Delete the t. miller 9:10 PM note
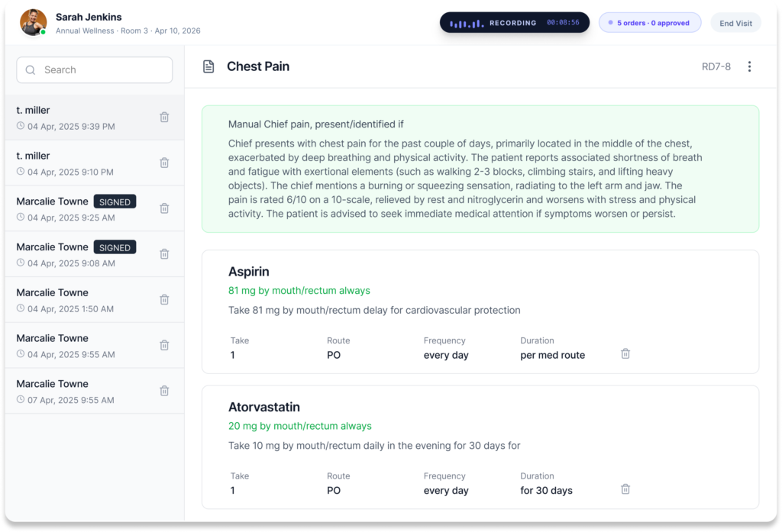Viewport: 782px width, 532px height. click(x=164, y=163)
